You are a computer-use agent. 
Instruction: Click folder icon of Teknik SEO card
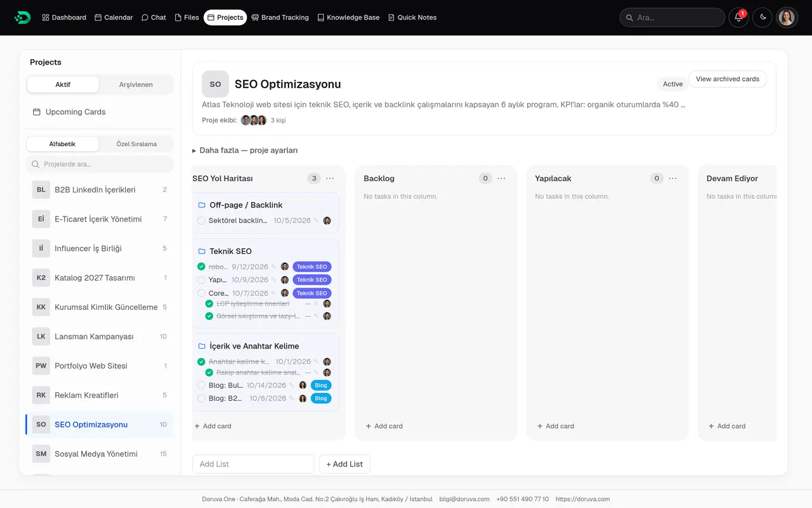(x=202, y=251)
